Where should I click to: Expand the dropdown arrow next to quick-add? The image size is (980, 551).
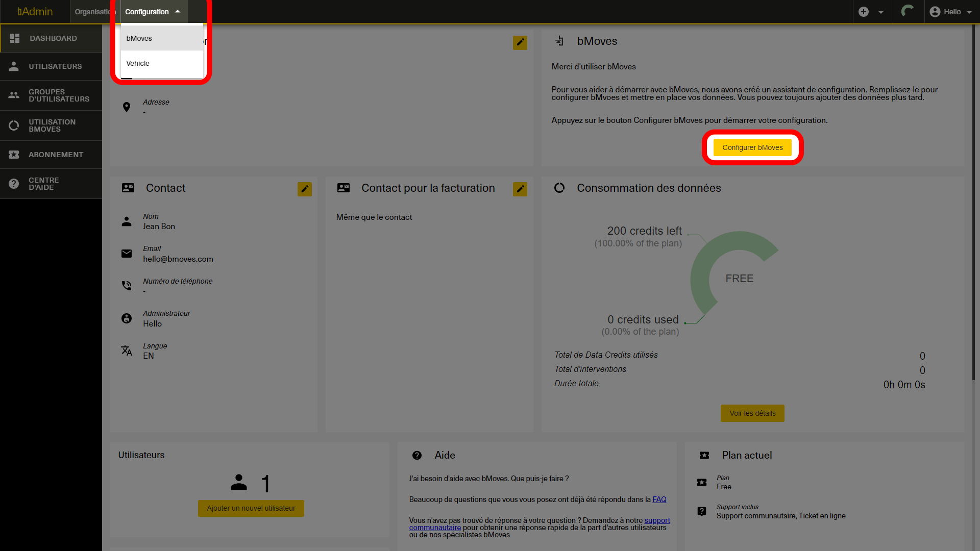click(x=881, y=11)
